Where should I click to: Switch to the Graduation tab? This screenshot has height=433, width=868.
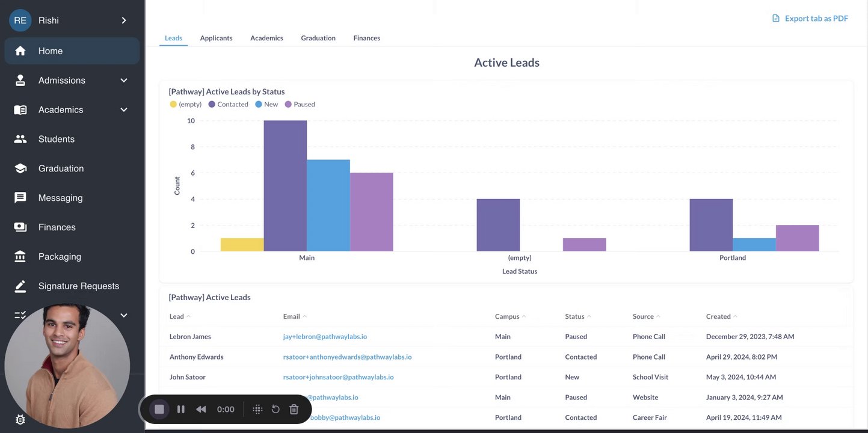point(318,38)
